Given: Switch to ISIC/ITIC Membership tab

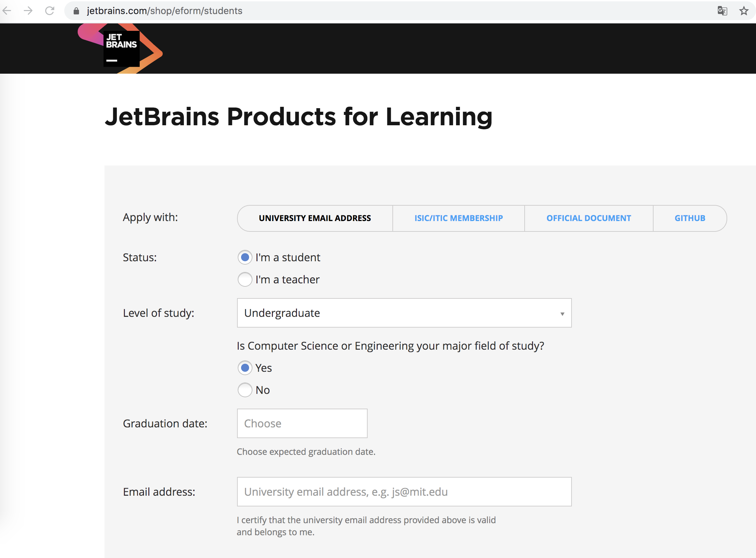Looking at the screenshot, I should pyautogui.click(x=459, y=218).
